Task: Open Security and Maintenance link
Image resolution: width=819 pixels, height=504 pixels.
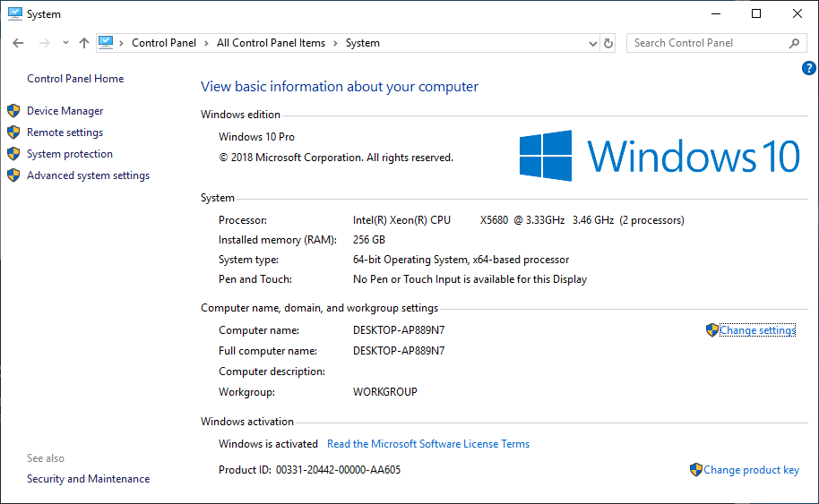Action: point(89,479)
